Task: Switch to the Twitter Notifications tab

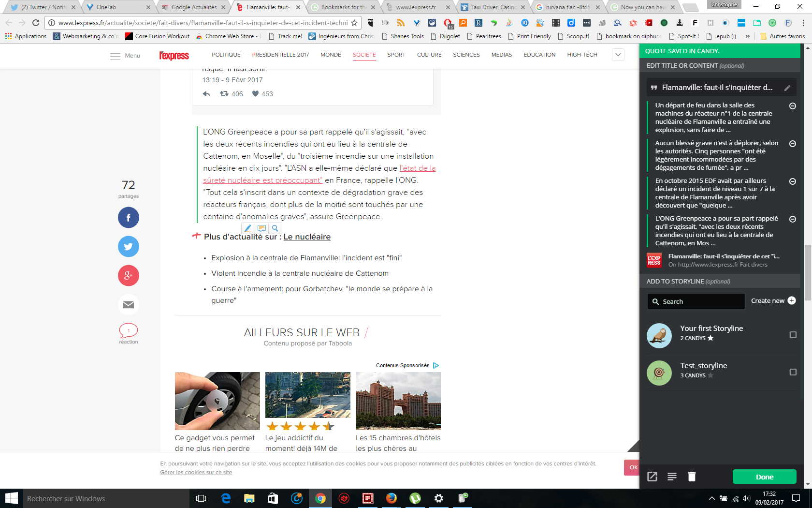Action: 43,7
